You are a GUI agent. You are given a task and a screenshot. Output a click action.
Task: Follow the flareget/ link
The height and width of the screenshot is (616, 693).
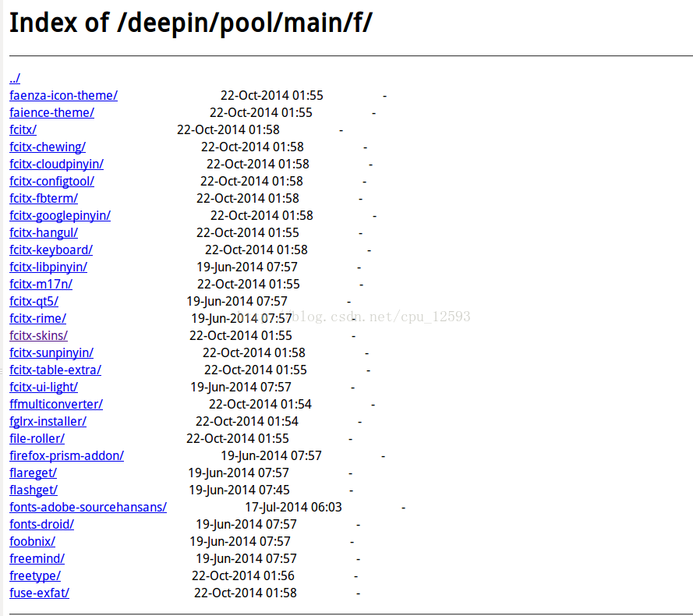point(34,473)
